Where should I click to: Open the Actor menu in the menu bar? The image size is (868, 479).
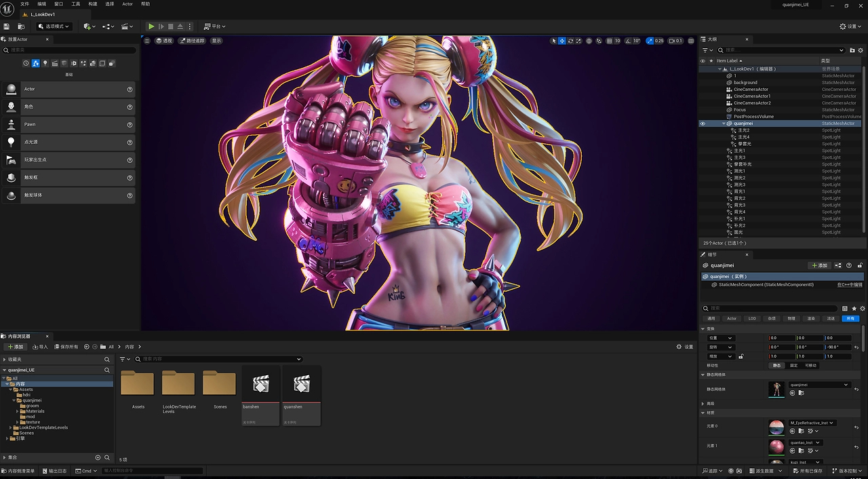point(127,4)
